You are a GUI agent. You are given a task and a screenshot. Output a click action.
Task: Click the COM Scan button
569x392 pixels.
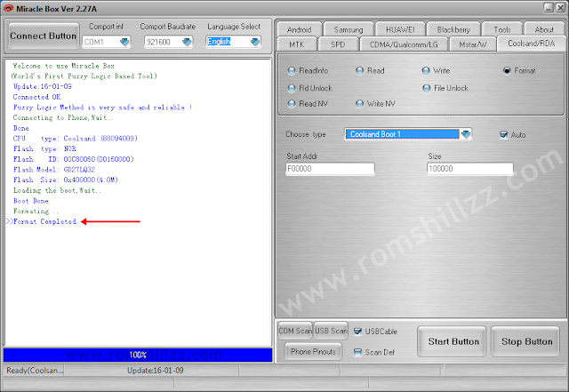295,331
